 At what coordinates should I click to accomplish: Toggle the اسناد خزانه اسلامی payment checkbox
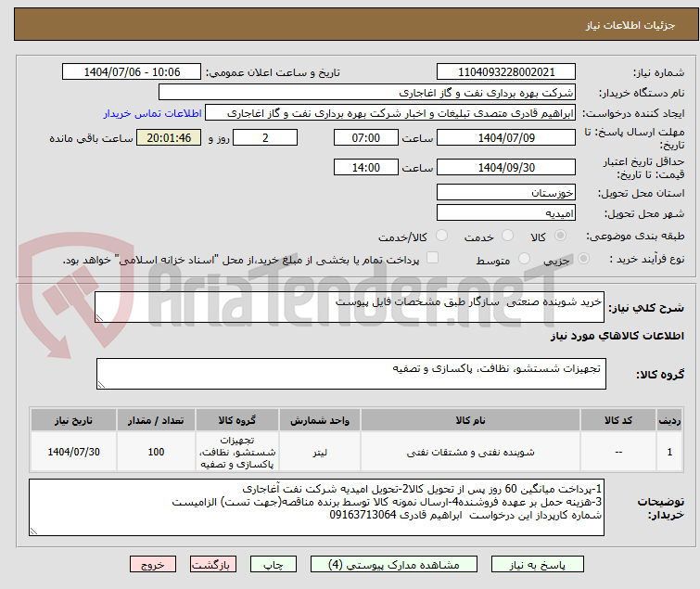(x=432, y=258)
